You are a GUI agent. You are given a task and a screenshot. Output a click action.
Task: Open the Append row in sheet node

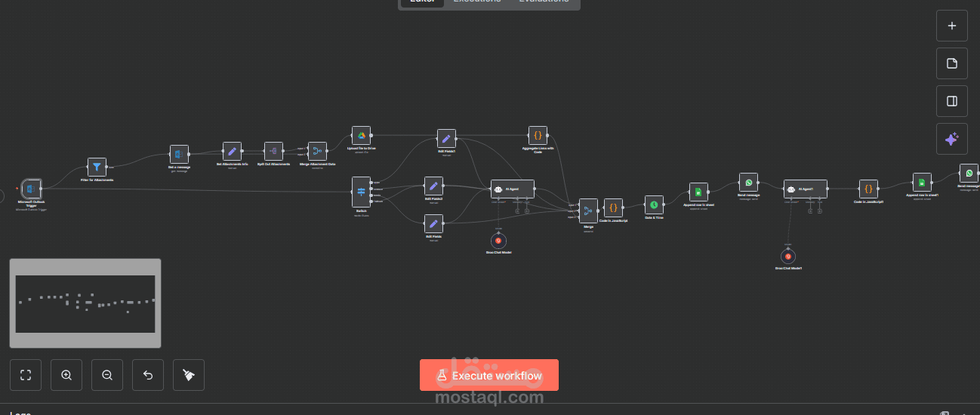point(698,192)
